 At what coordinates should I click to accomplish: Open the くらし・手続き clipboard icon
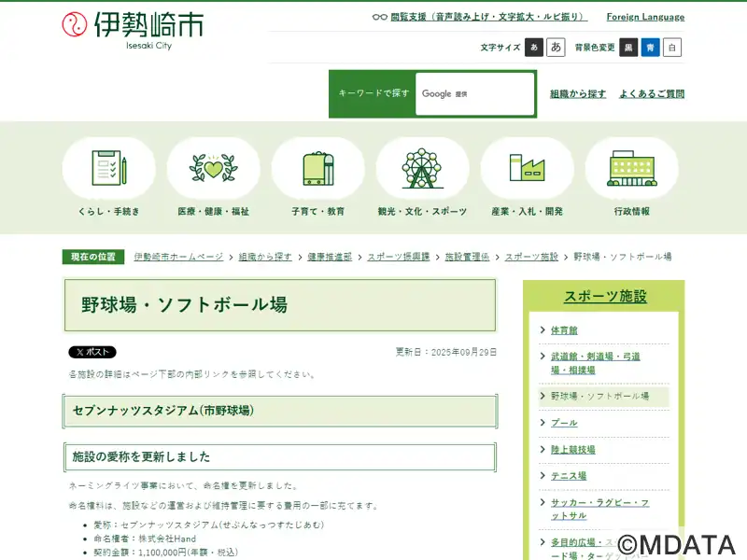[x=109, y=168]
